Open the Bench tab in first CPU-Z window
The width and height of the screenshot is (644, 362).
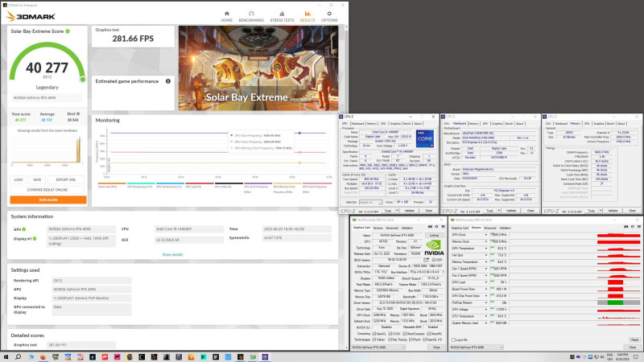click(407, 124)
